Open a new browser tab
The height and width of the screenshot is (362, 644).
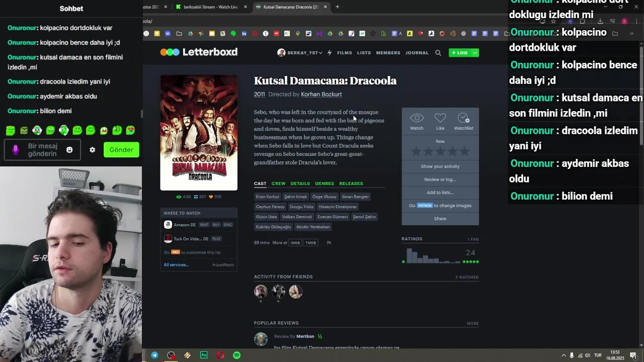(337, 7)
